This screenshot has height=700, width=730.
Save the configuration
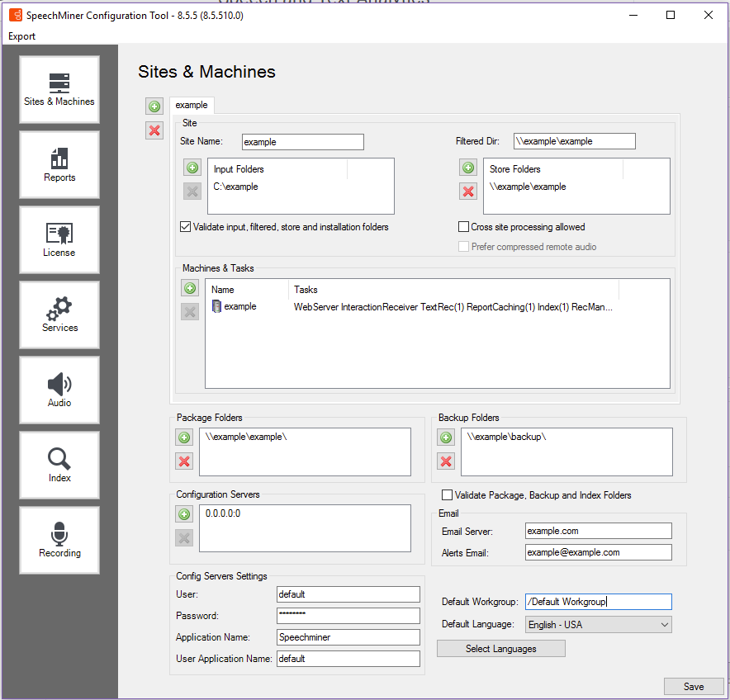694,687
